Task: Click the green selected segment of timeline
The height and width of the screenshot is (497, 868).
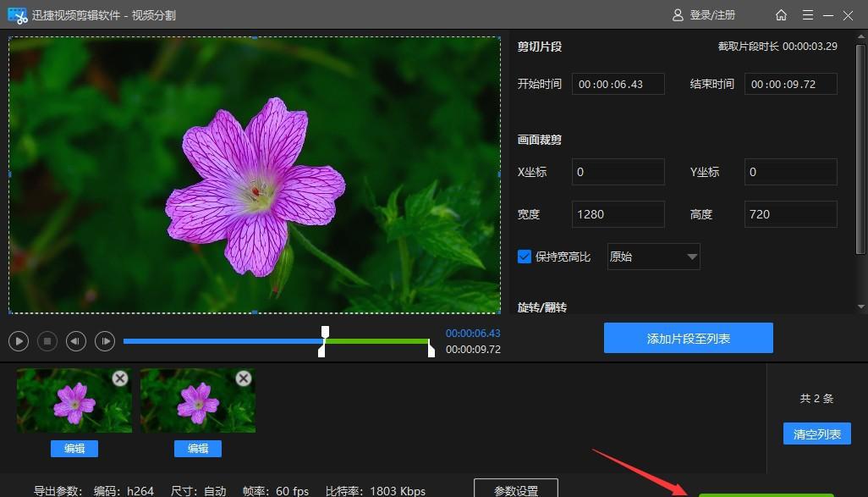Action: (x=377, y=341)
